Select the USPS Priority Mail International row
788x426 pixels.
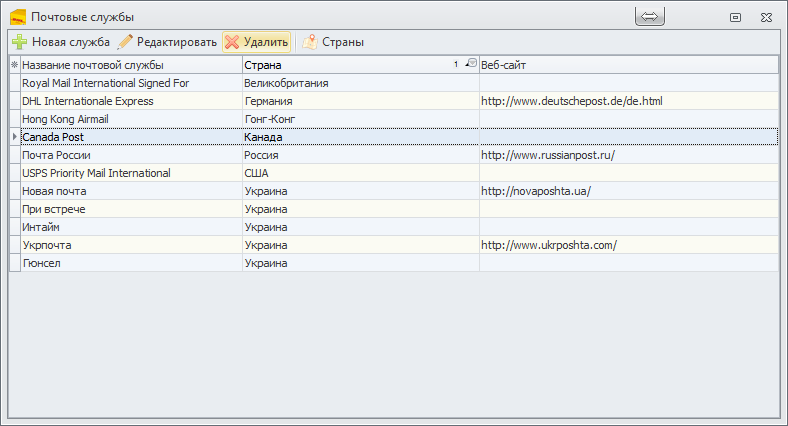(x=96, y=173)
